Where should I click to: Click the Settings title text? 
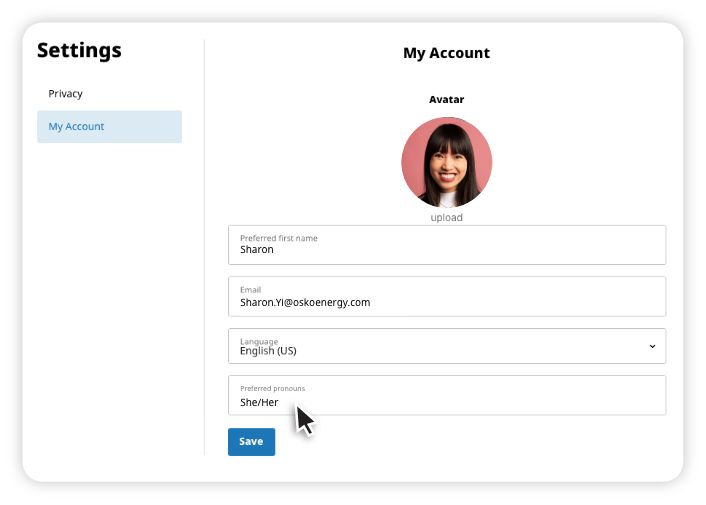coord(79,50)
